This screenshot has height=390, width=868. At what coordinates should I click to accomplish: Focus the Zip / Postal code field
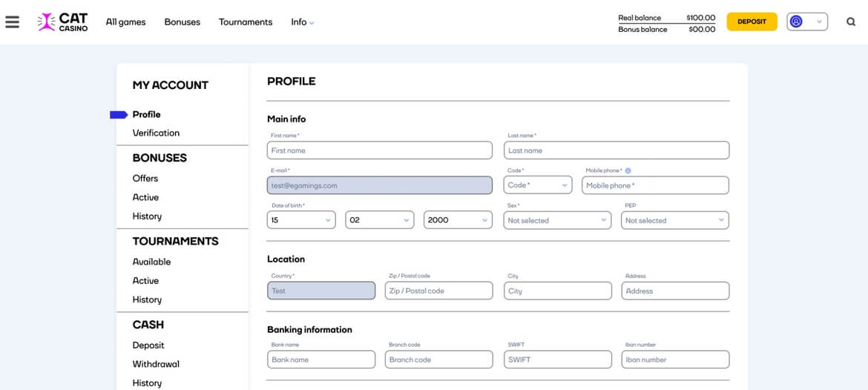438,291
